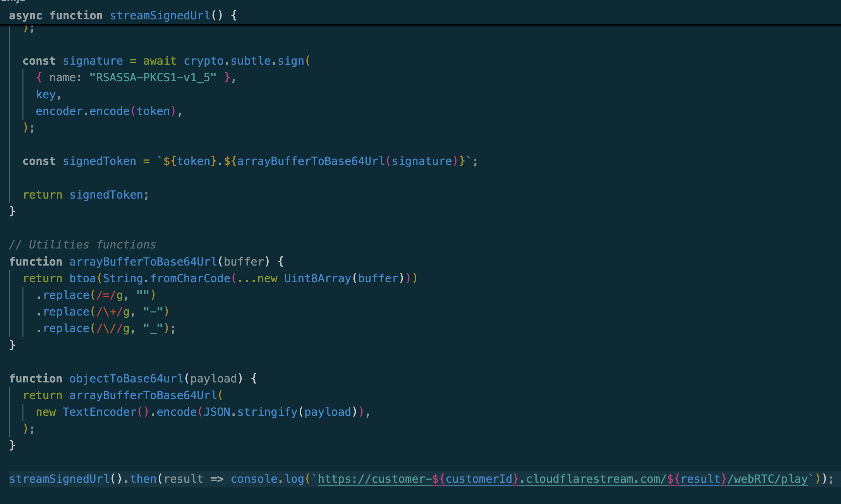Click signedToken in the return statement
The image size is (841, 504).
(106, 195)
